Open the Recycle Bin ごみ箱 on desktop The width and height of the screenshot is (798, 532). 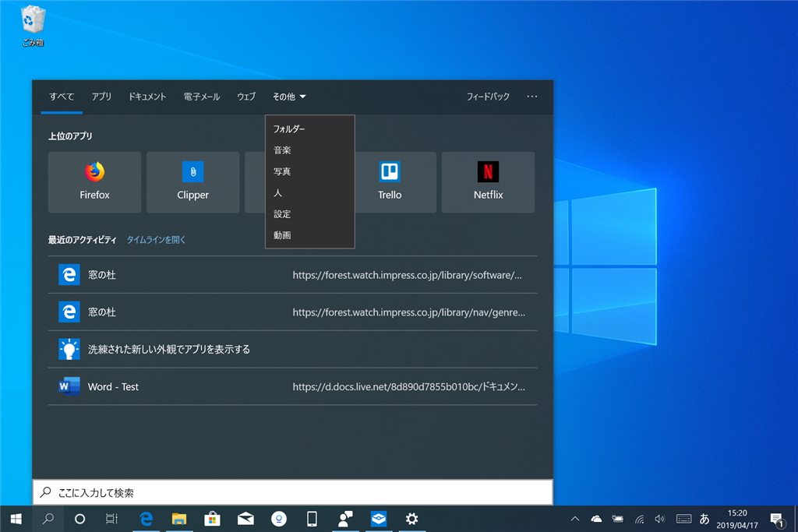pos(33,26)
